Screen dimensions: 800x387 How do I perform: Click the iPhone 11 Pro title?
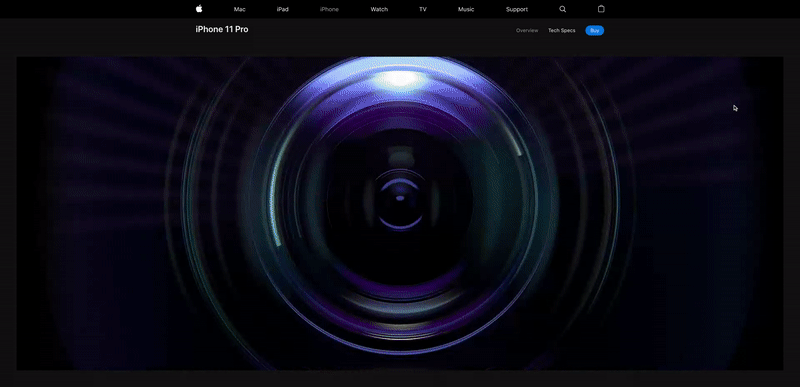tap(222, 30)
